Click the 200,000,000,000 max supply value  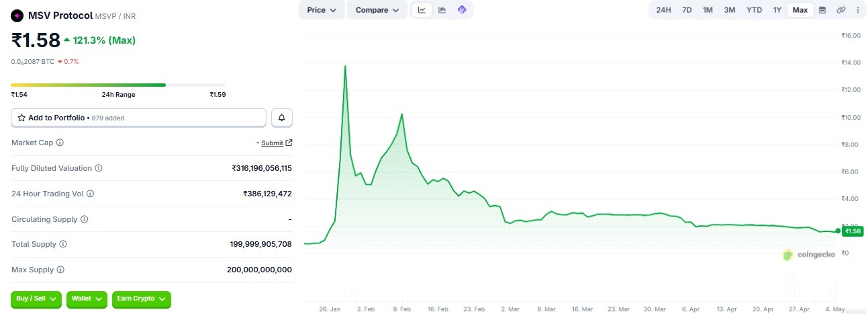coord(259,270)
